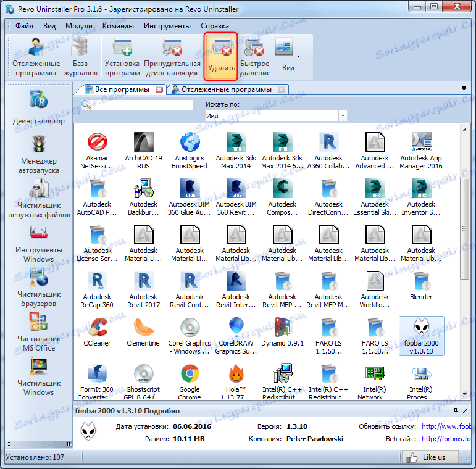Switch to Все программы tab
Screen dimensions: 476x469
coord(122,89)
